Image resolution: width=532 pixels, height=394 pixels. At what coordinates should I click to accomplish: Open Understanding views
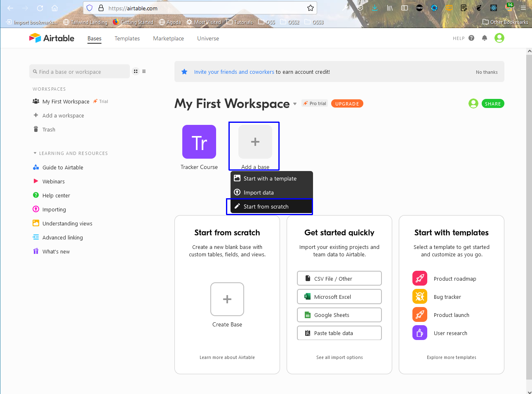point(67,223)
